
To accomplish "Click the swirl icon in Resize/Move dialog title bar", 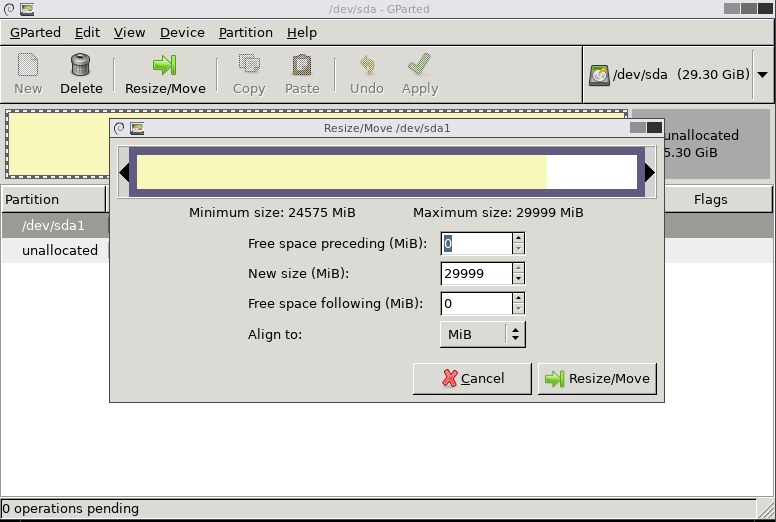I will 119,129.
